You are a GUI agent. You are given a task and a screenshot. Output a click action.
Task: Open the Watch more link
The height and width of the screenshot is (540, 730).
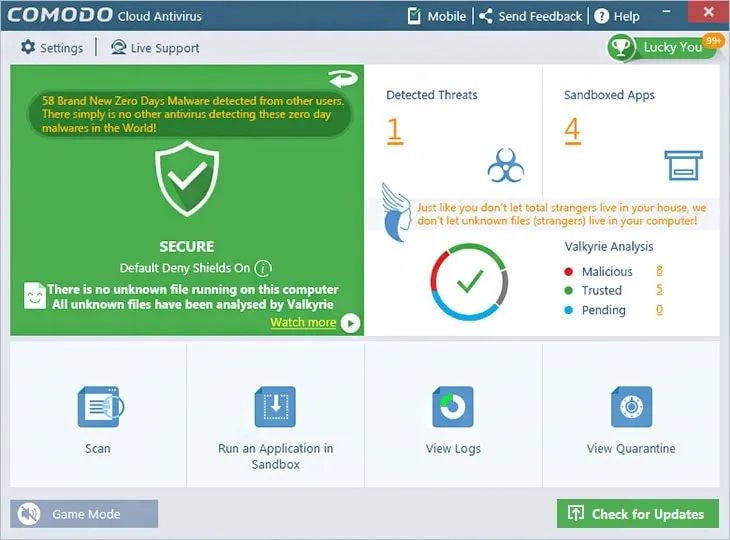tap(303, 323)
